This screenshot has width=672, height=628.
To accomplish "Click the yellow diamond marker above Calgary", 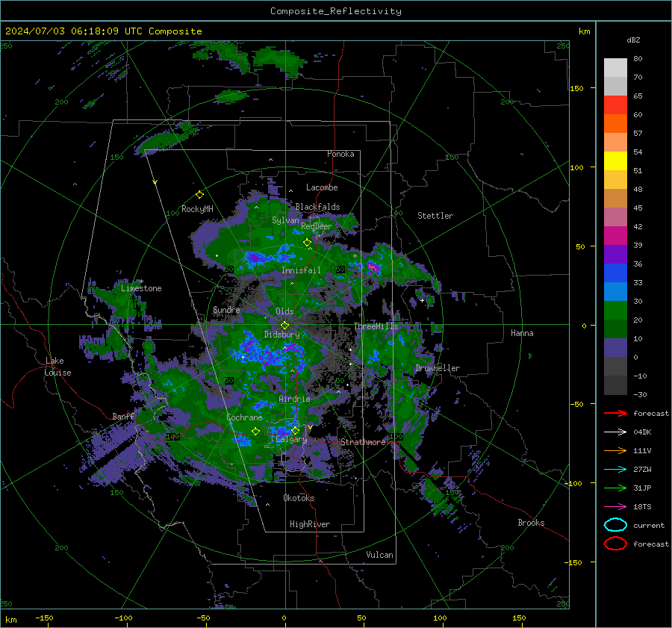I will coord(295,430).
